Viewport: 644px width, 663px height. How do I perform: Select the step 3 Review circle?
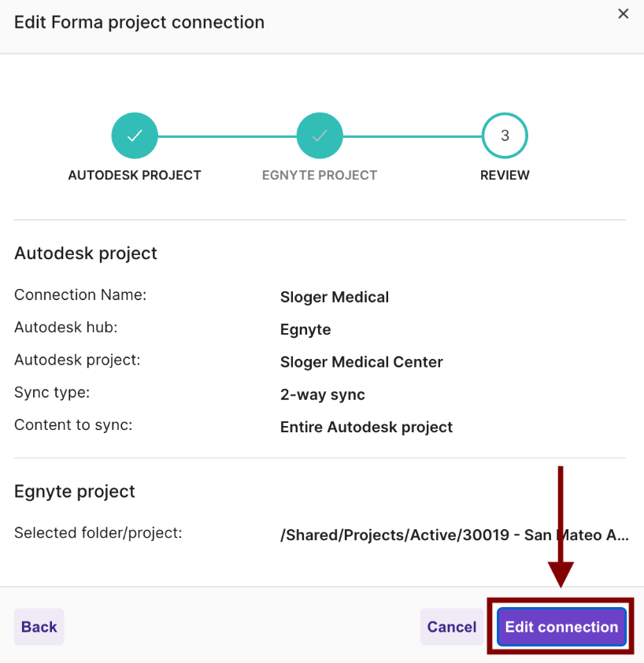(505, 135)
